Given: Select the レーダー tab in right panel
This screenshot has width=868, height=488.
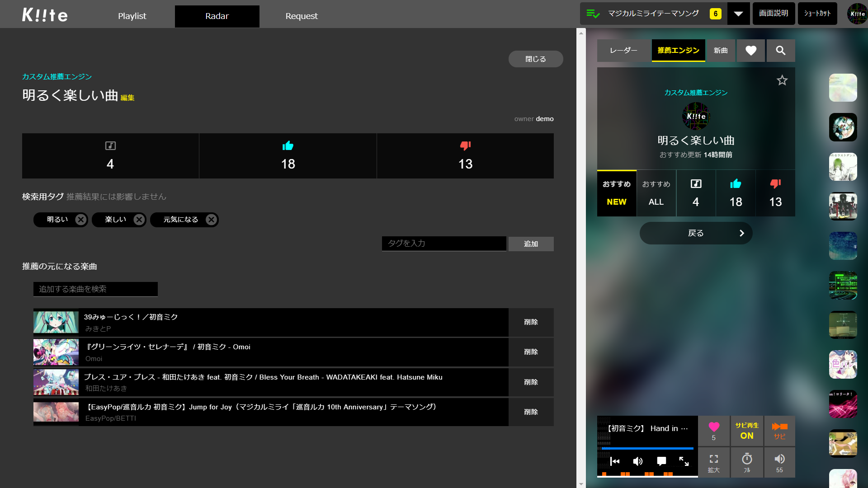Looking at the screenshot, I should pos(624,51).
